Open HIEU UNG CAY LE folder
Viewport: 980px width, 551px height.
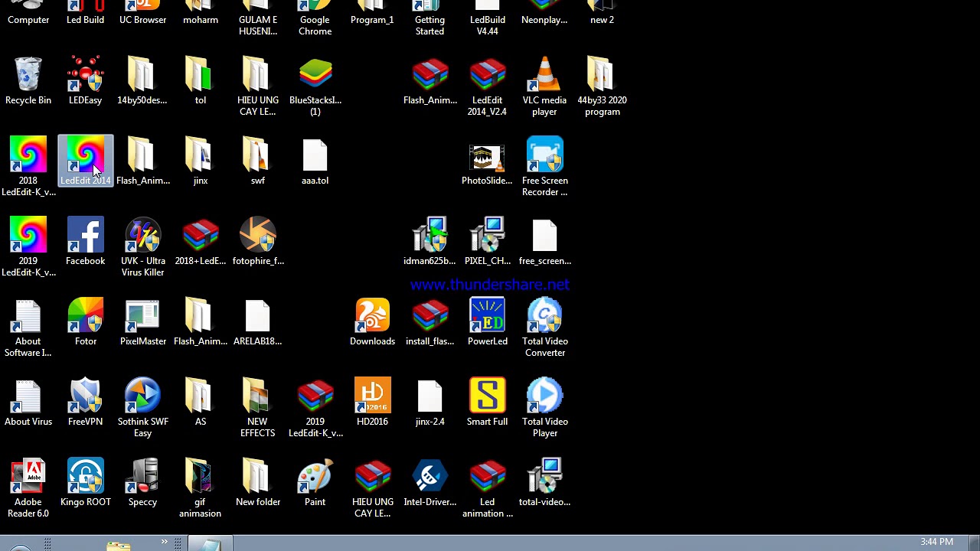pos(258,86)
